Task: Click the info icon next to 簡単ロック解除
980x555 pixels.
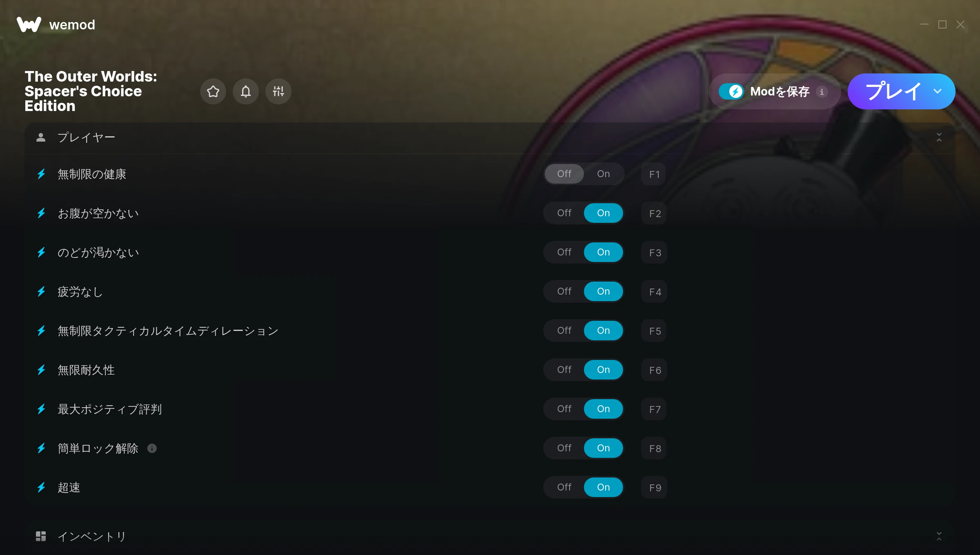Action: tap(152, 448)
